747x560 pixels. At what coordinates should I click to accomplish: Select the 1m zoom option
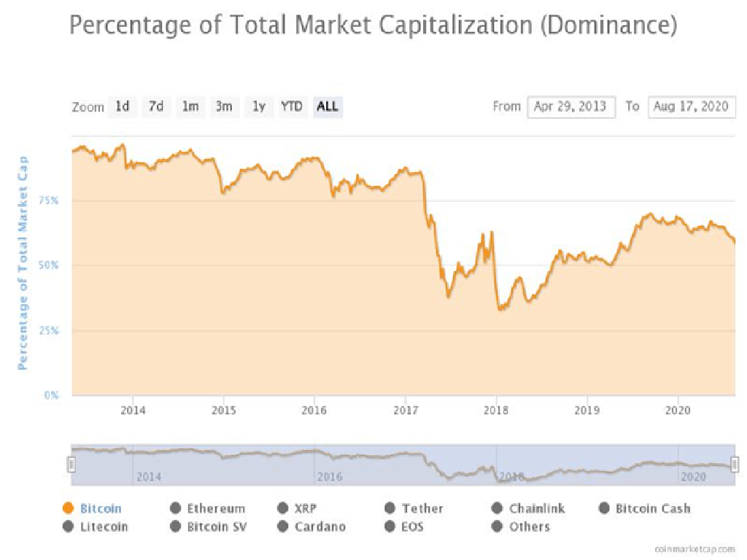[190, 106]
